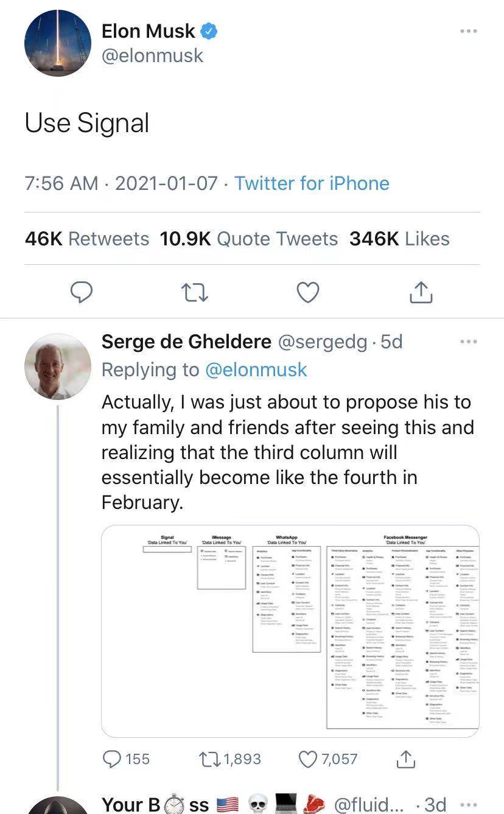This screenshot has width=504, height=814.
Task: Tap the @elonmusk mention in the reply
Action: point(256,370)
